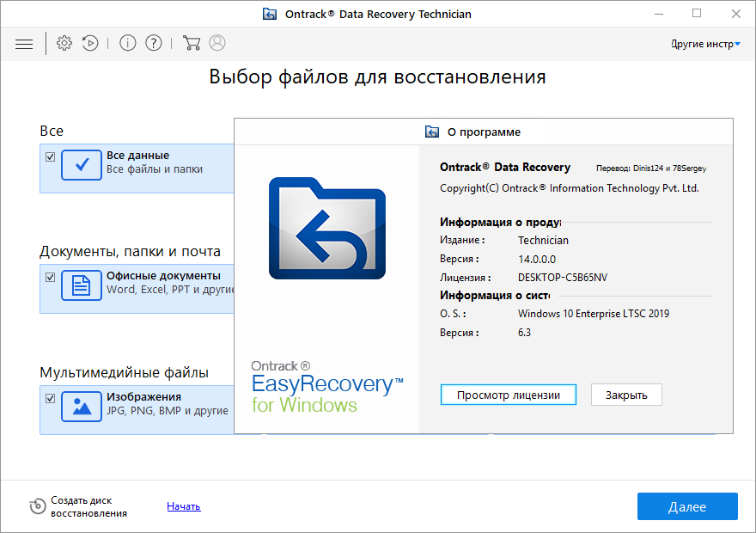Click the Изображения picture icon
Viewport: 756px width, 533px height.
click(x=82, y=407)
